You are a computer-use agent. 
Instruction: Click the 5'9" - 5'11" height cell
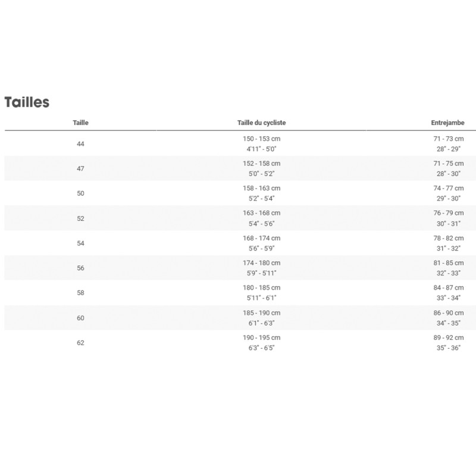pos(262,273)
